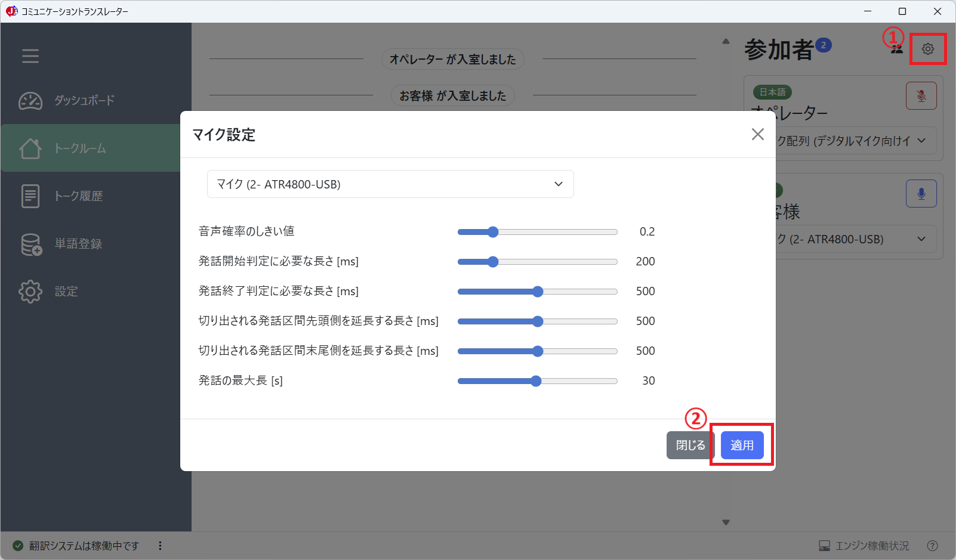Open the トーク履歴 section
956x560 pixels.
30,196
